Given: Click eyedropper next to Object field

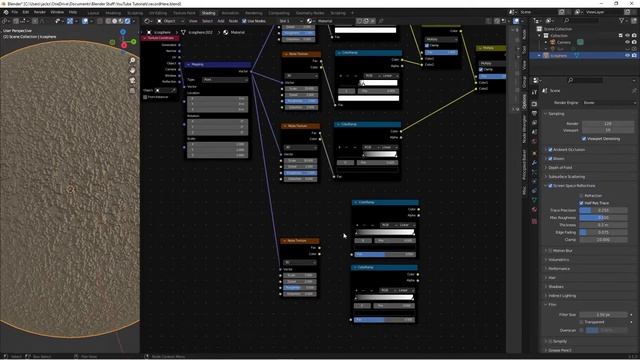Looking at the screenshot, I should coord(174,90).
